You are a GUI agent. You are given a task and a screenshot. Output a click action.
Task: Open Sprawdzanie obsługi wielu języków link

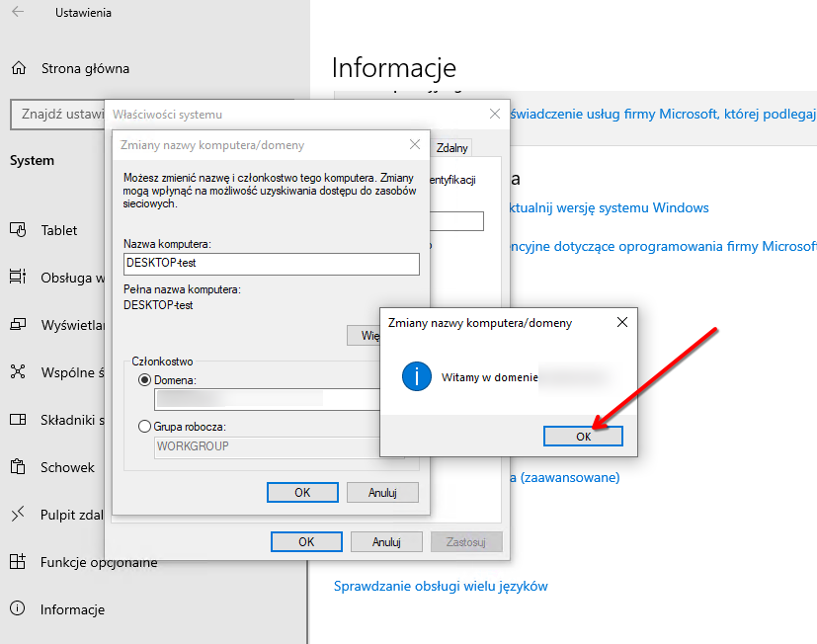click(x=441, y=586)
